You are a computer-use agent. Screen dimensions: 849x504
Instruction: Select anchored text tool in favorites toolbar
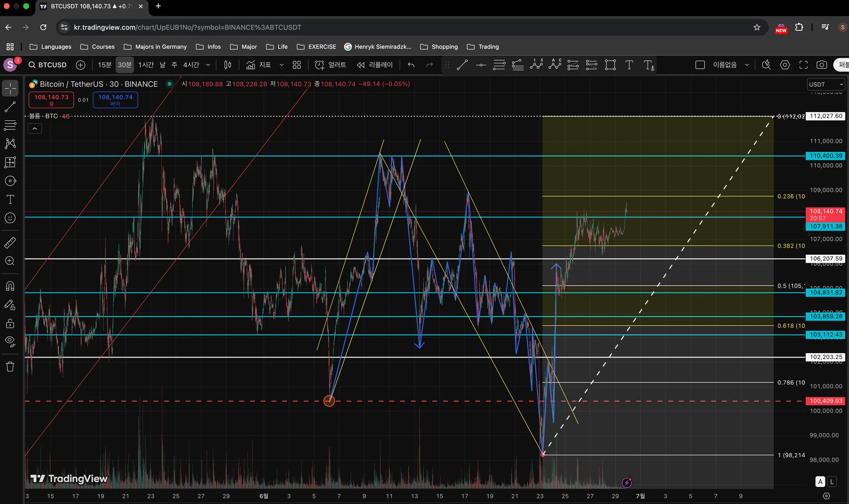[x=649, y=65]
